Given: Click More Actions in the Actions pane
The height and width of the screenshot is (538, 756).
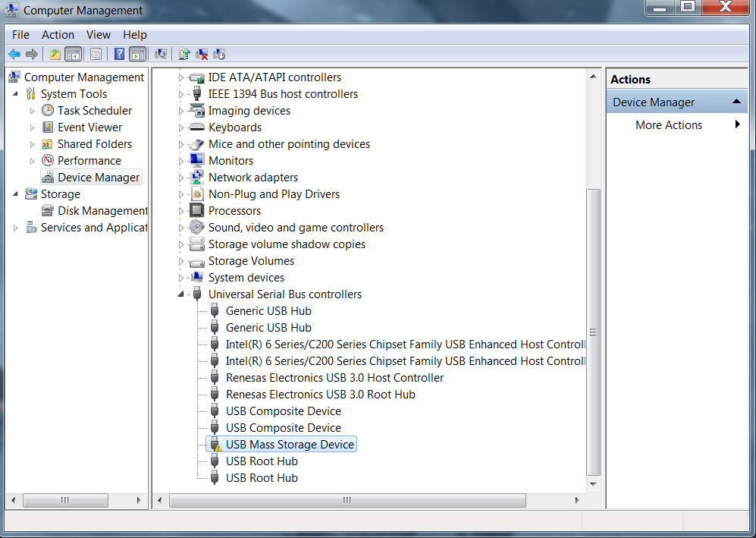Looking at the screenshot, I should (x=668, y=125).
